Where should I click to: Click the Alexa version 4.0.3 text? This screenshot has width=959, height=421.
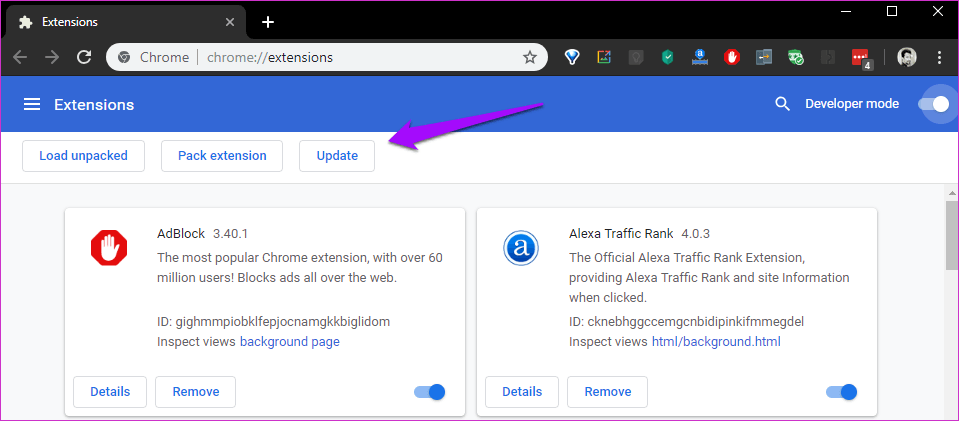(694, 234)
